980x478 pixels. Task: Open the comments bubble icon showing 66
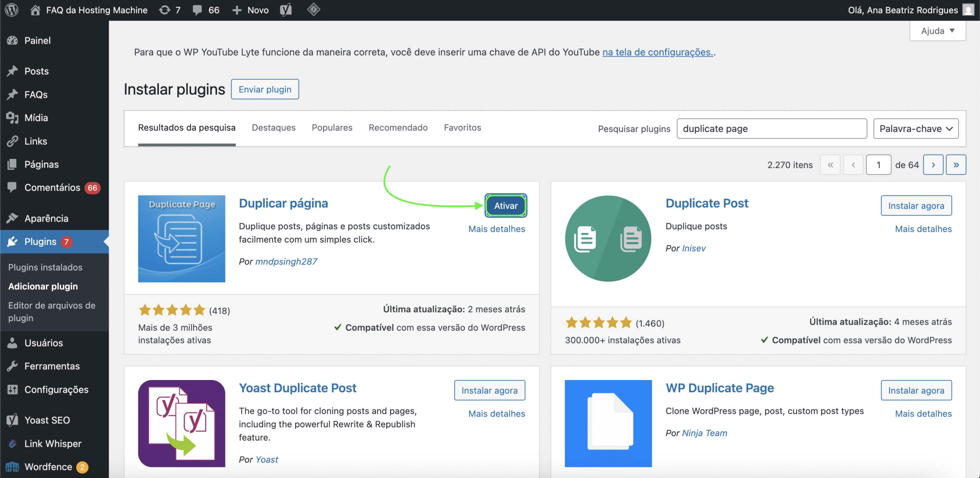(198, 10)
